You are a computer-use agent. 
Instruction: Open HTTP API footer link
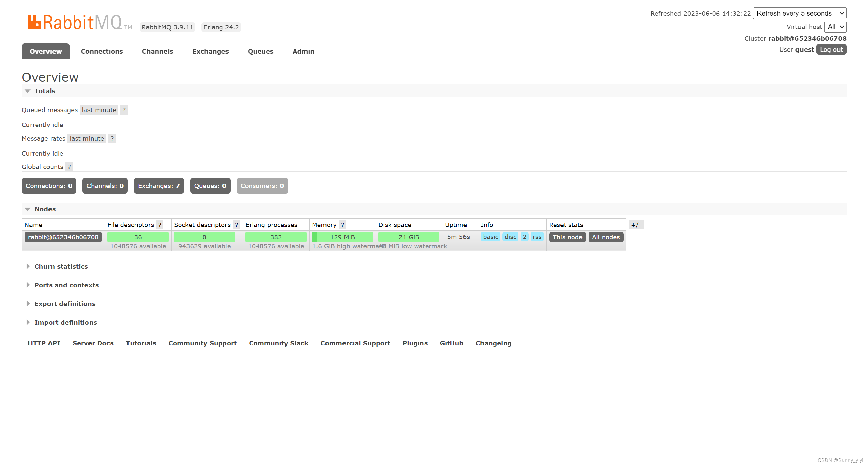coord(44,343)
